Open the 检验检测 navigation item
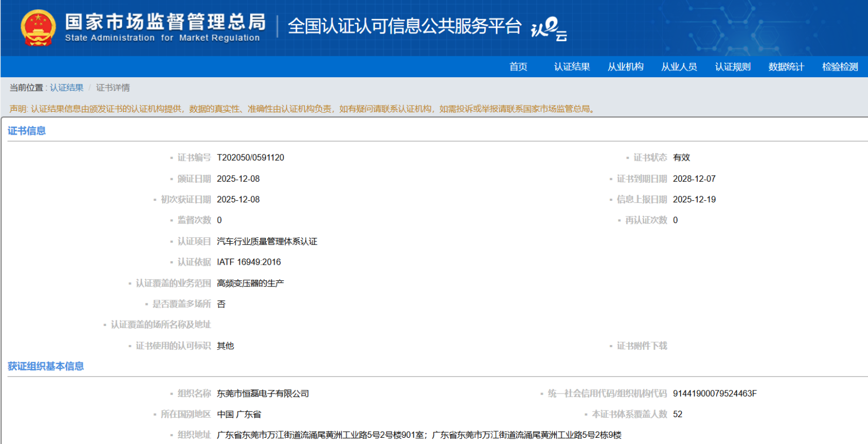The width and height of the screenshot is (868, 444). coord(840,67)
